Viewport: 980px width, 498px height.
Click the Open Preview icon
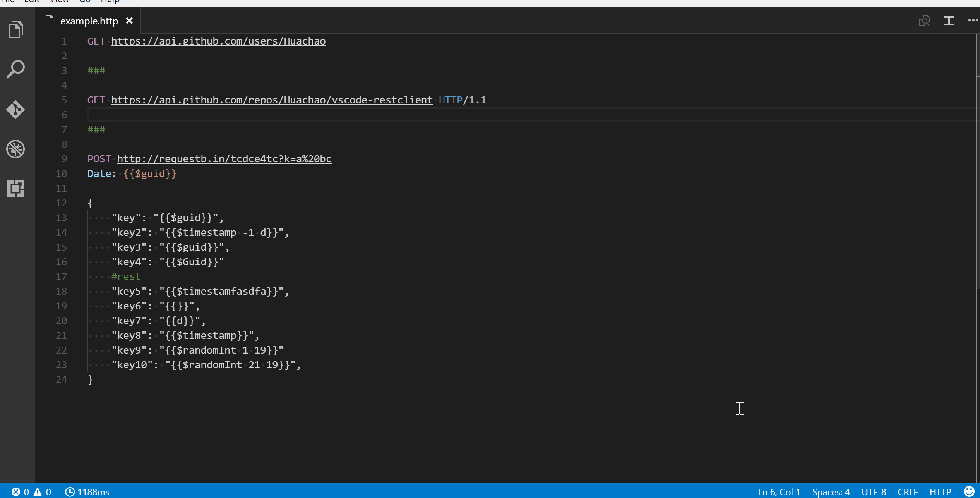tap(925, 21)
